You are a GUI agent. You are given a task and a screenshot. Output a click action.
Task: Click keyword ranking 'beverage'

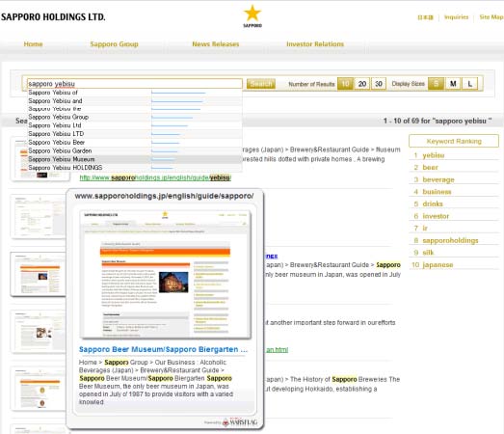[438, 179]
